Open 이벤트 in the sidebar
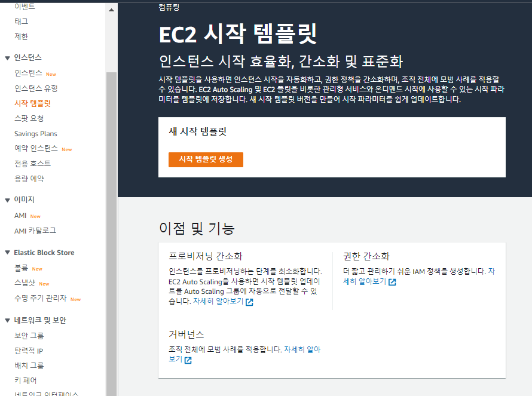This screenshot has height=396, width=532. click(25, 6)
